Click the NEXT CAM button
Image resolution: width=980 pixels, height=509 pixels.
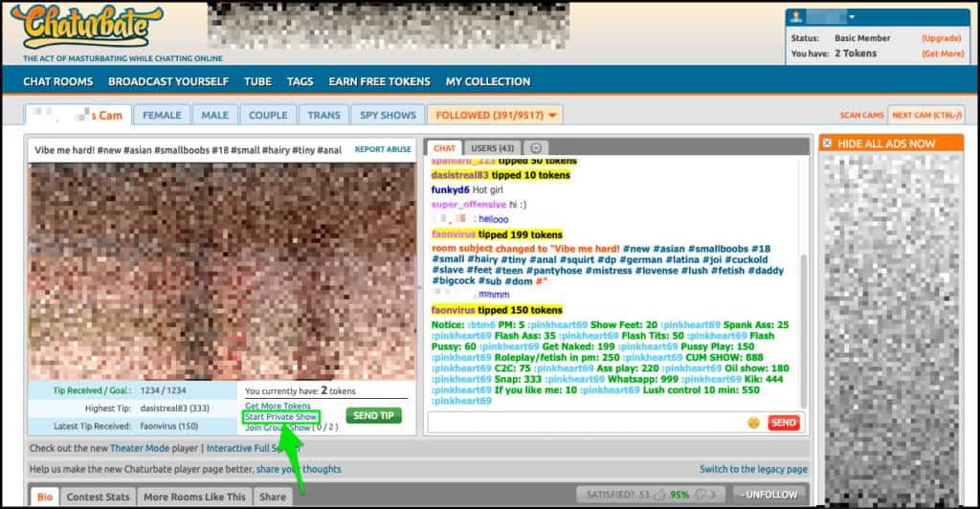click(926, 116)
